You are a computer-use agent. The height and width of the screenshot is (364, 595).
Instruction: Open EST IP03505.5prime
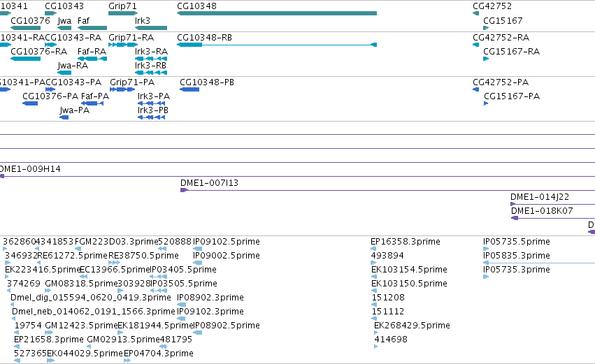184,284
